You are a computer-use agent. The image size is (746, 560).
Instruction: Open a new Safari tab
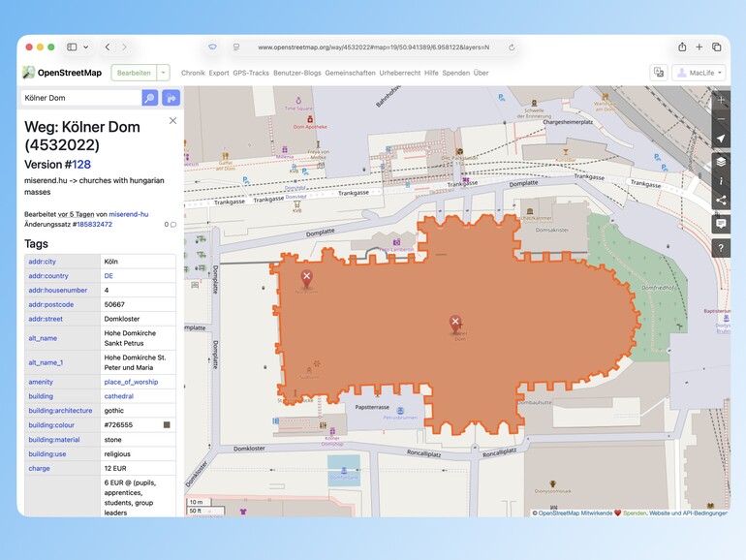pyautogui.click(x=699, y=47)
